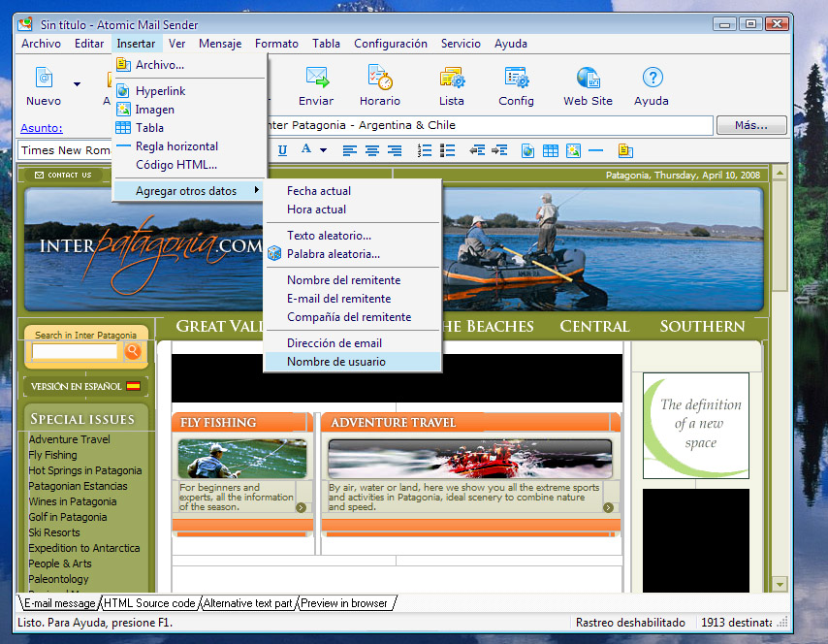Click the Asunto link
Image resolution: width=828 pixels, height=644 pixels.
[x=41, y=128]
